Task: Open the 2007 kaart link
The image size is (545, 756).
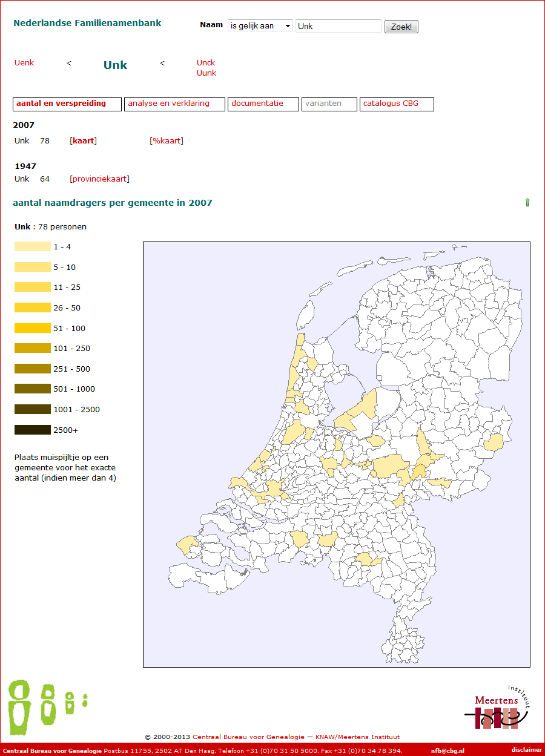Action: click(83, 141)
